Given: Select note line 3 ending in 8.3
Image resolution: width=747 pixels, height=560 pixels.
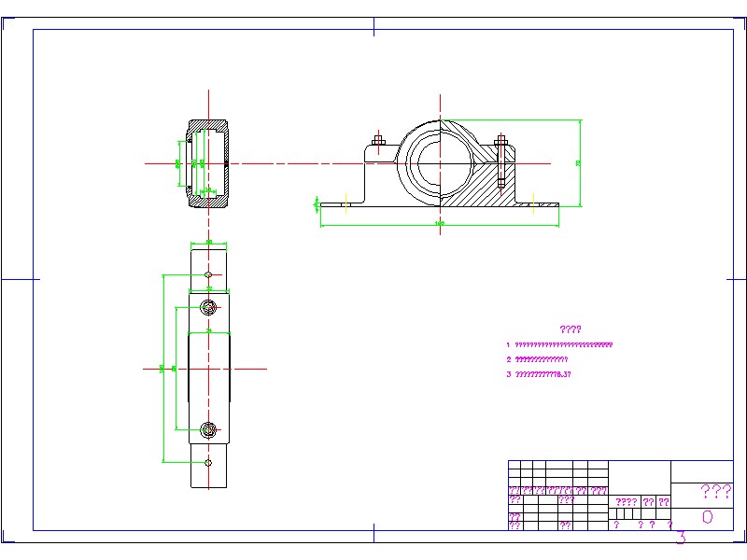Looking at the screenshot, I should [539, 374].
